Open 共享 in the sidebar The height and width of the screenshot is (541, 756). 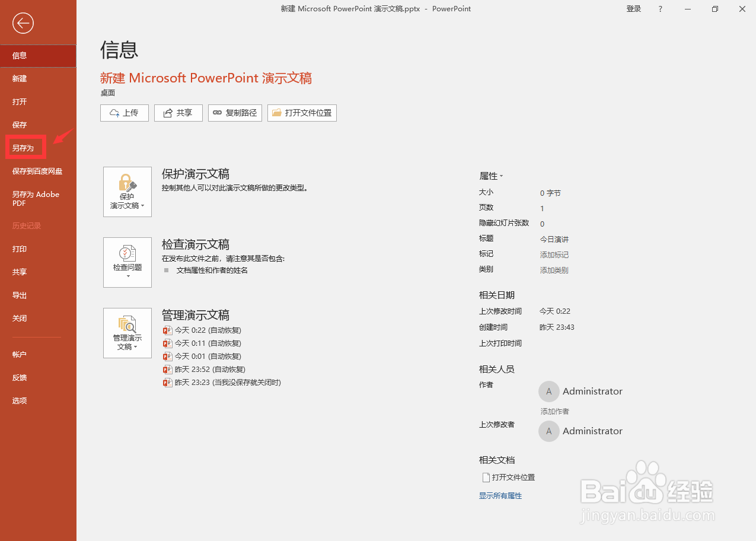click(x=38, y=272)
